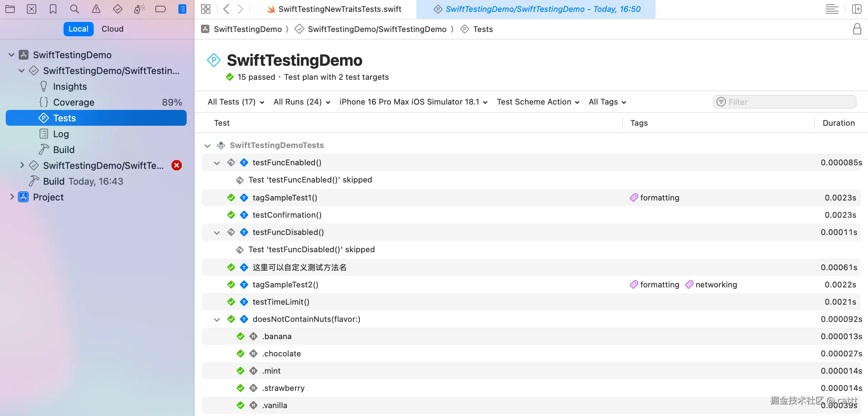Select the .banana argument row
Image resolution: width=868 pixels, height=416 pixels.
[531, 336]
